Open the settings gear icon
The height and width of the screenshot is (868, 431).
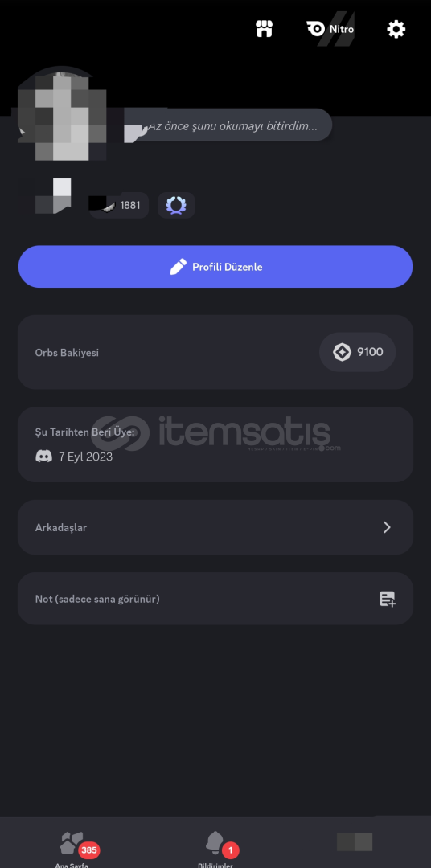click(396, 29)
